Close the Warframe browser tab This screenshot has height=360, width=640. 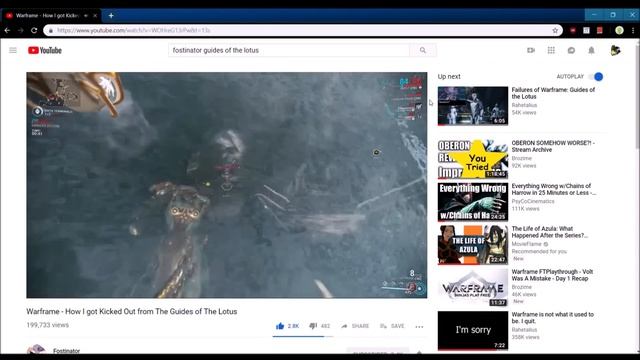(95, 16)
